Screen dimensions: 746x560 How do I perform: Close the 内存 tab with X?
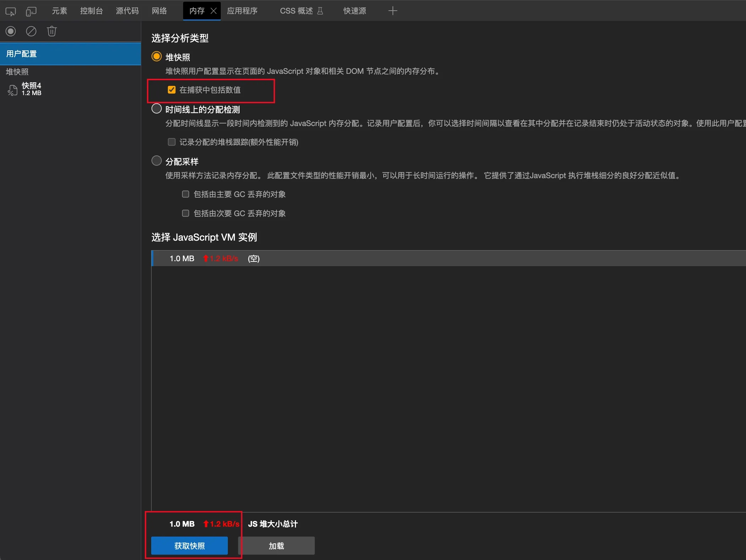pos(214,11)
